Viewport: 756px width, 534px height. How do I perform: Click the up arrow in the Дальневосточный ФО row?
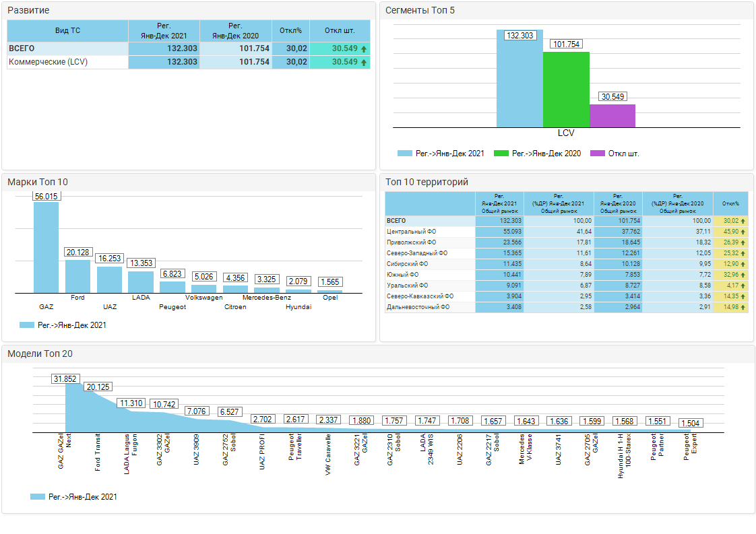point(743,307)
